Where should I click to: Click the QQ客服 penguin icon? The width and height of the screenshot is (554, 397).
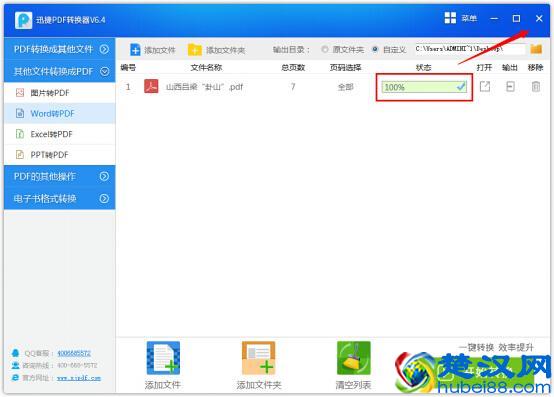coord(16,353)
